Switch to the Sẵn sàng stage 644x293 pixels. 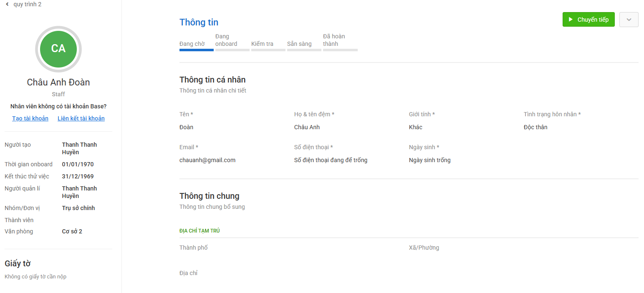(x=304, y=44)
